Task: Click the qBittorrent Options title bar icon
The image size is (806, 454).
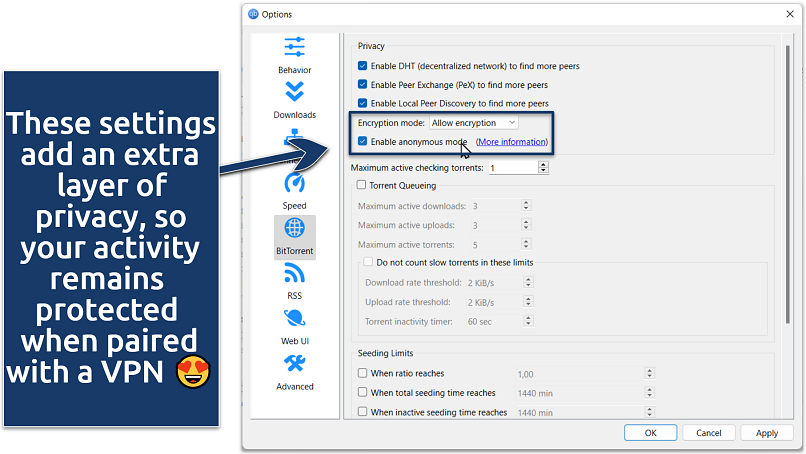Action: (x=253, y=14)
